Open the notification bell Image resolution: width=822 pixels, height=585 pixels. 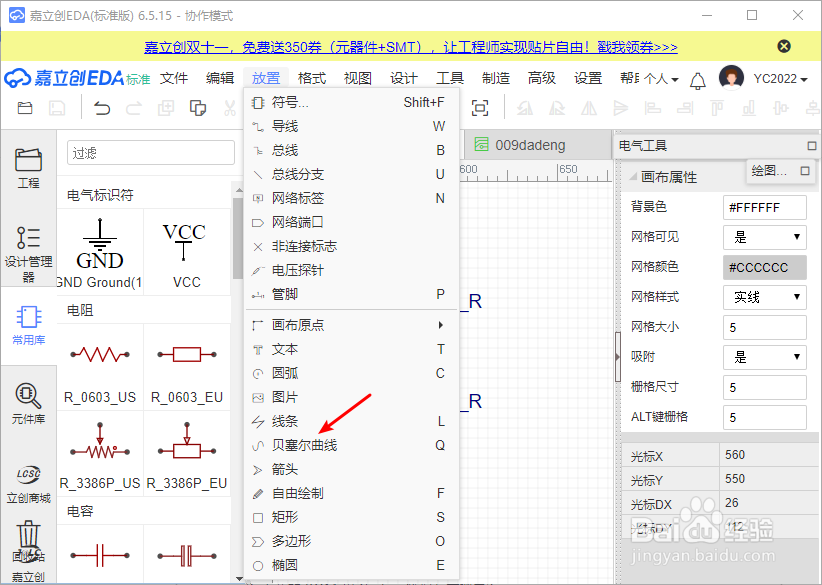click(x=698, y=78)
